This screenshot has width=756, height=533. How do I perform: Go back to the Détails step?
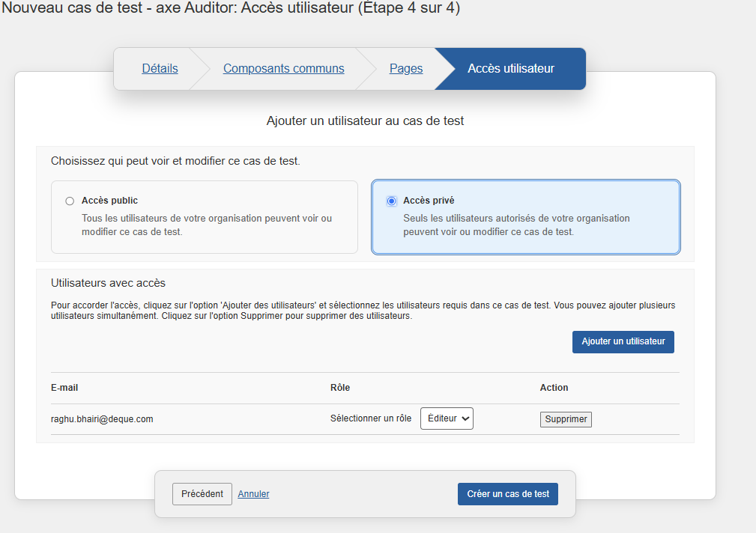[160, 69]
